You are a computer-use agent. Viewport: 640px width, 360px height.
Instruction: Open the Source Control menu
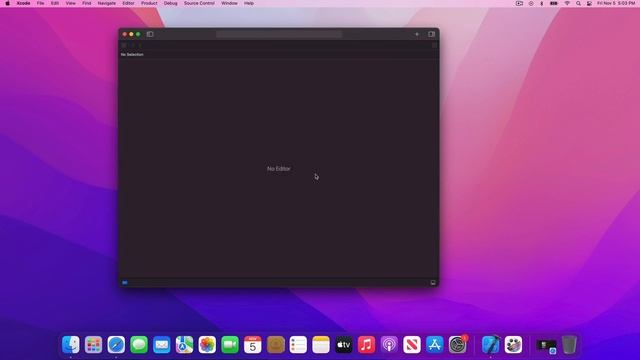pos(199,3)
